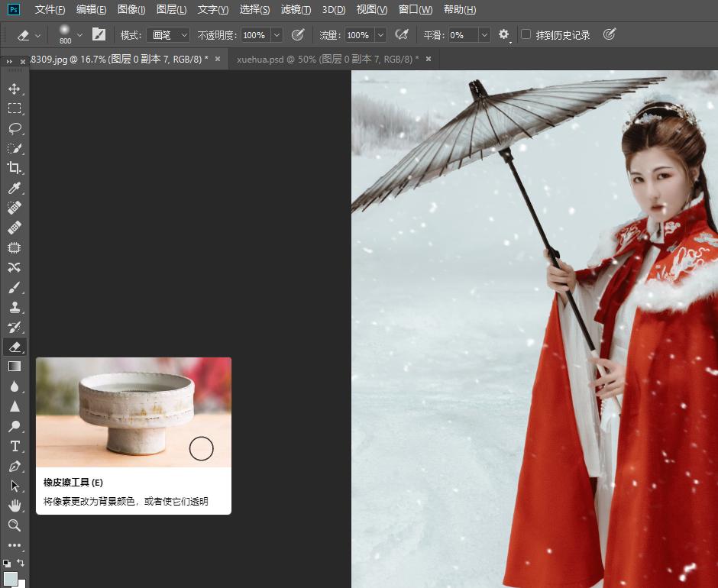Open smoothing options gear icon
The width and height of the screenshot is (718, 588).
503,35
